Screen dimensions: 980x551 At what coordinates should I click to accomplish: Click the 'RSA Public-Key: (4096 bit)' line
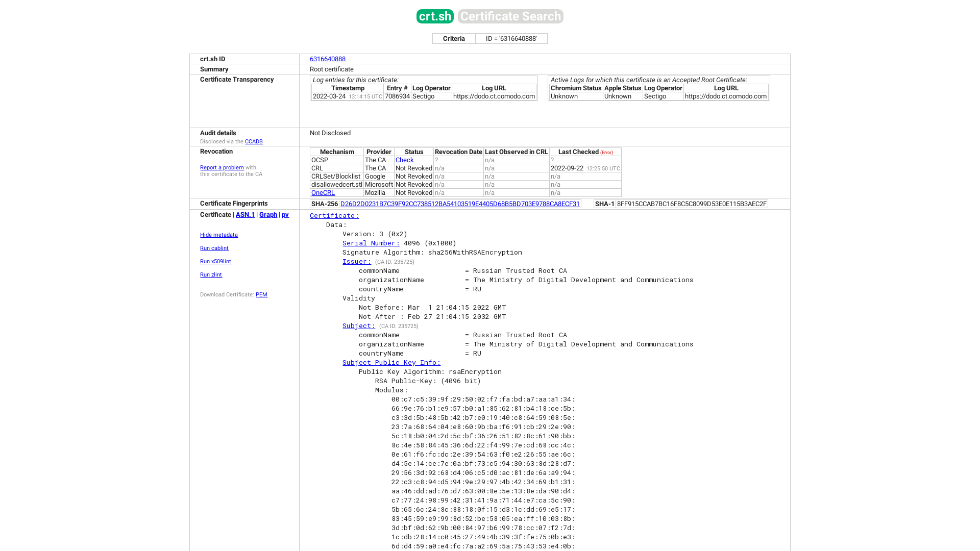(428, 381)
